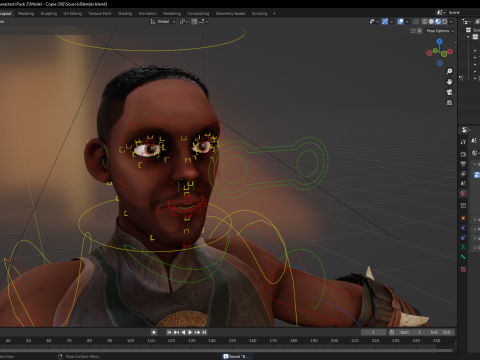This screenshot has height=360, width=480.
Task: Switch to Animation workspace tab
Action: (148, 13)
